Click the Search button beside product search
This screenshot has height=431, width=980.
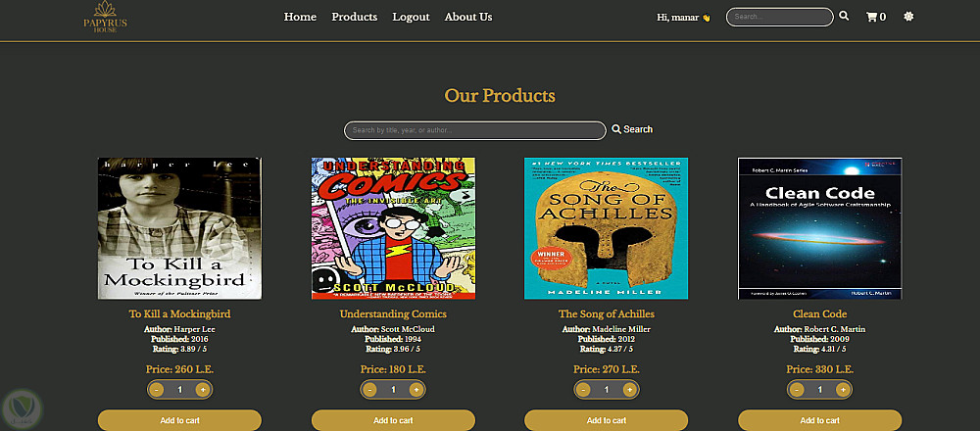[632, 129]
